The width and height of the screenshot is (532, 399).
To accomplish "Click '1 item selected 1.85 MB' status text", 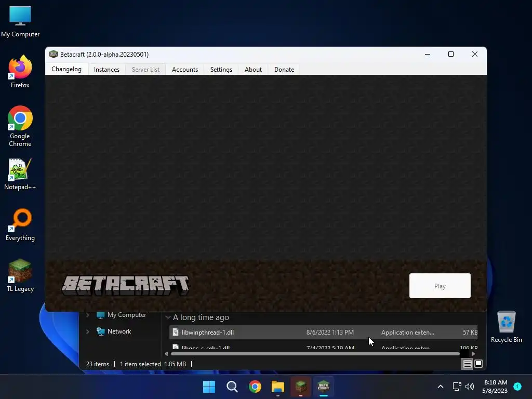I will click(x=153, y=364).
